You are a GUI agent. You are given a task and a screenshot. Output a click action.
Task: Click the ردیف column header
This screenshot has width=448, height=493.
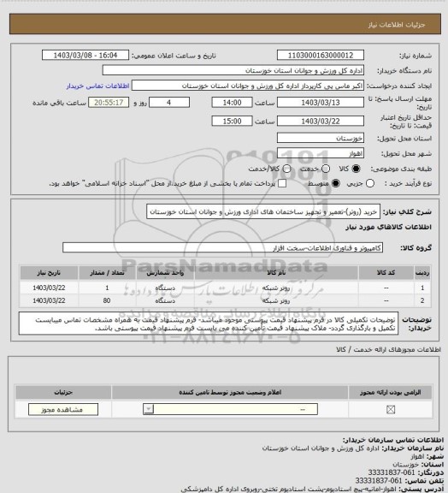pyautogui.click(x=422, y=273)
